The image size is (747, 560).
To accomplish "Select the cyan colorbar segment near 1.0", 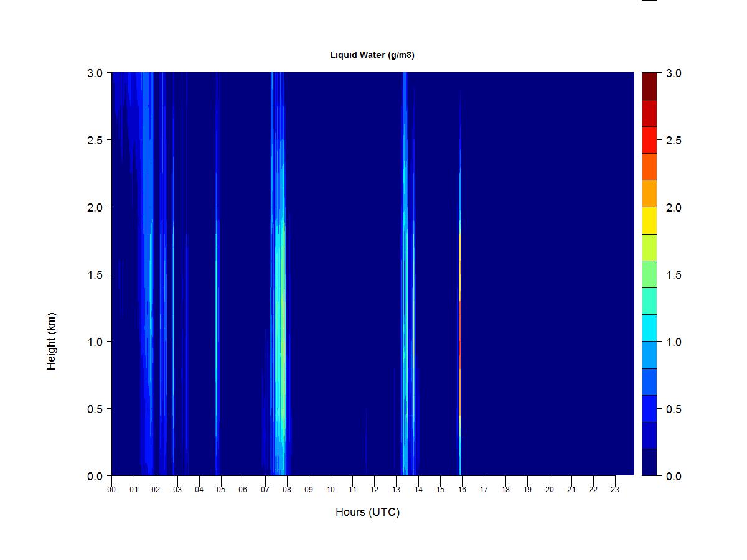I will [649, 328].
